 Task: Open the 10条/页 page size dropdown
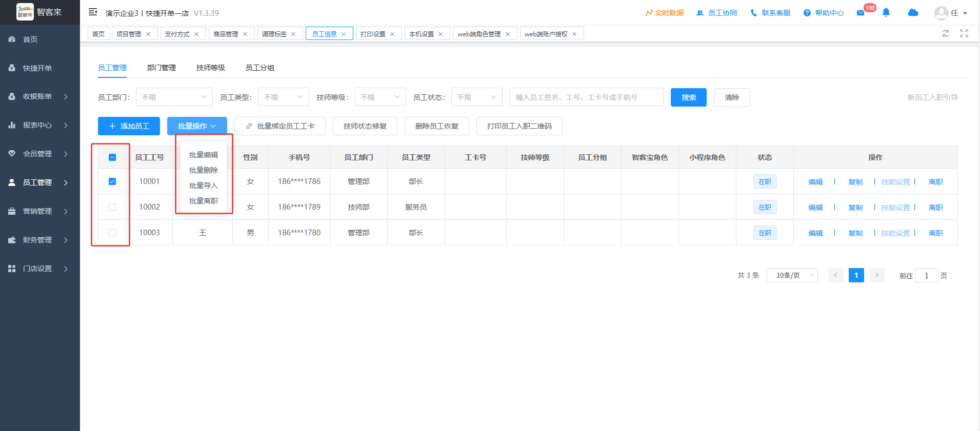coord(792,275)
